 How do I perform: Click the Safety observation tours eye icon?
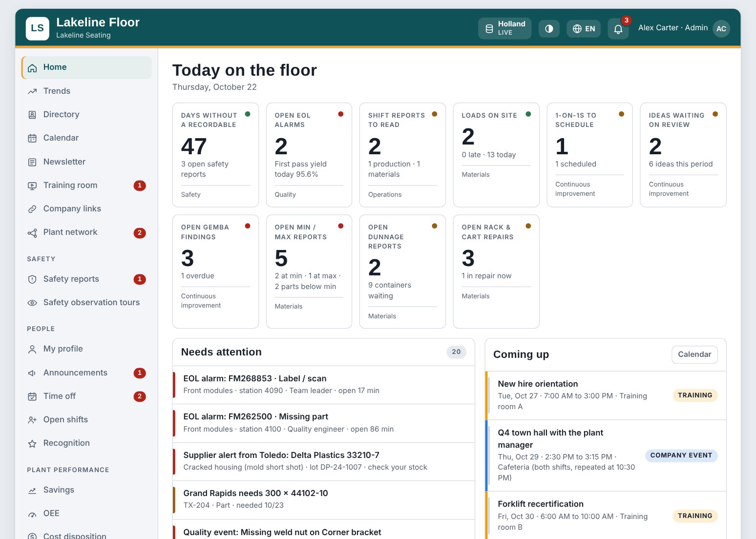click(32, 303)
